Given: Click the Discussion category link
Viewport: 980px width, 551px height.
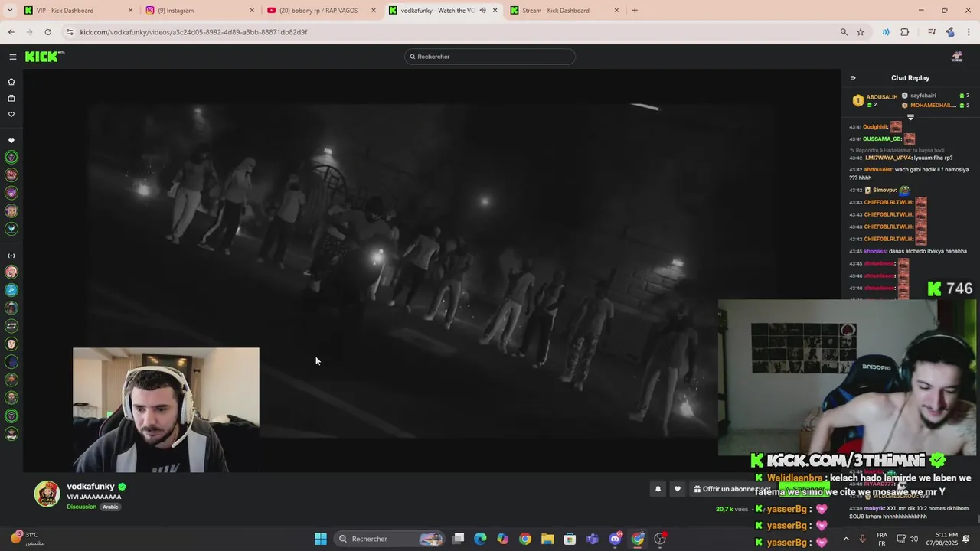Looking at the screenshot, I should pyautogui.click(x=81, y=507).
